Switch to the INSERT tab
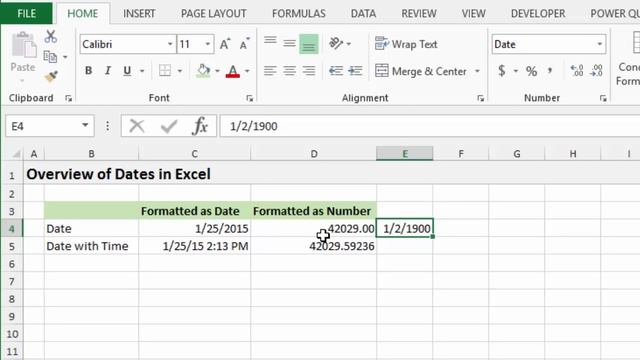Image resolution: width=640 pixels, height=360 pixels. point(139,13)
